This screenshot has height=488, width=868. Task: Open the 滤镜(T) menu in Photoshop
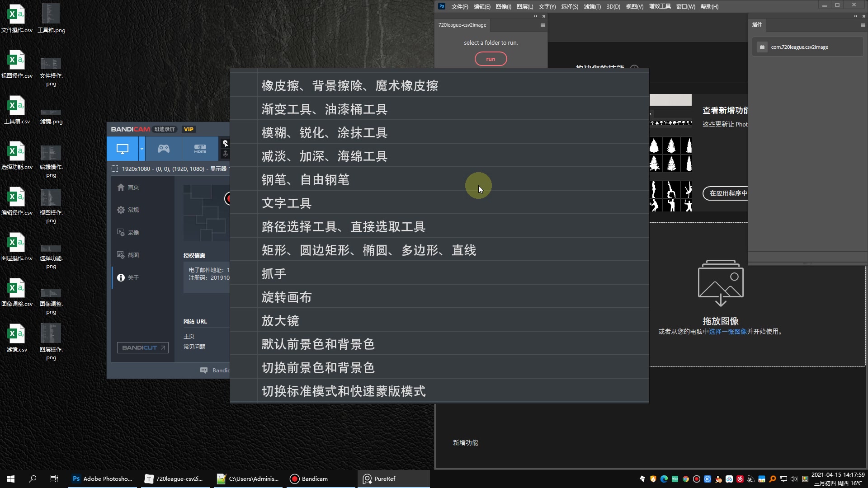tap(592, 7)
